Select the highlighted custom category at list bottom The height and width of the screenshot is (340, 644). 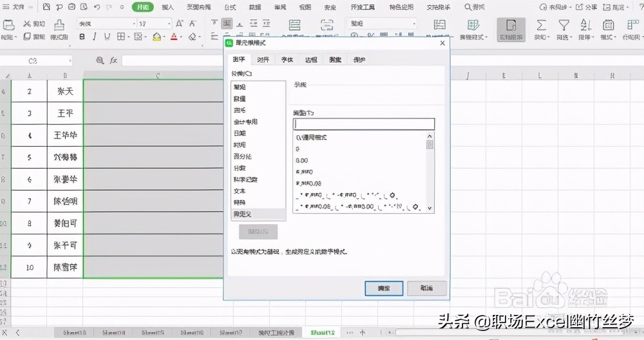pyautogui.click(x=258, y=214)
